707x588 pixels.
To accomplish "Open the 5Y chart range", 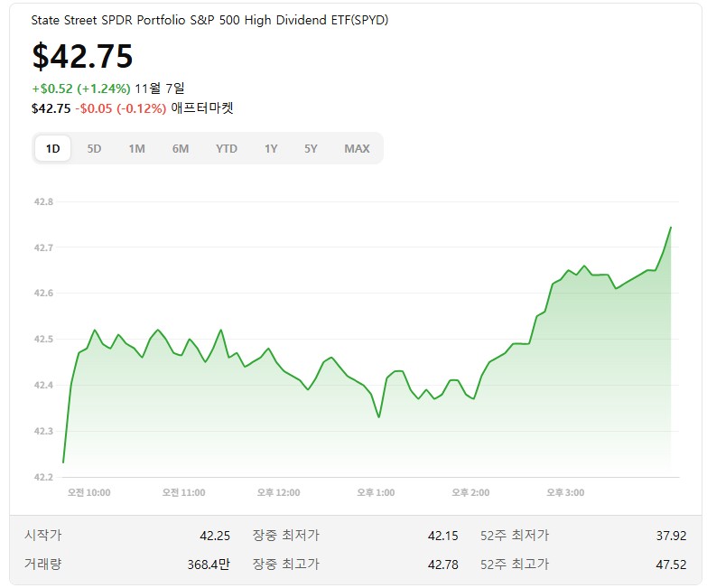I will (311, 148).
